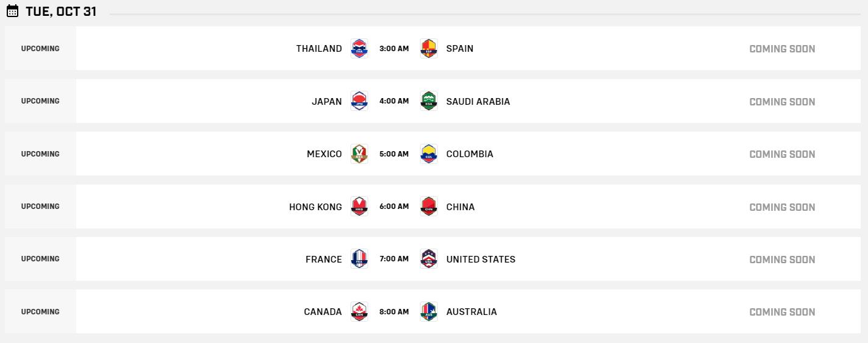Click the Saudi Arabia team logo
868x343 pixels.
click(x=429, y=101)
